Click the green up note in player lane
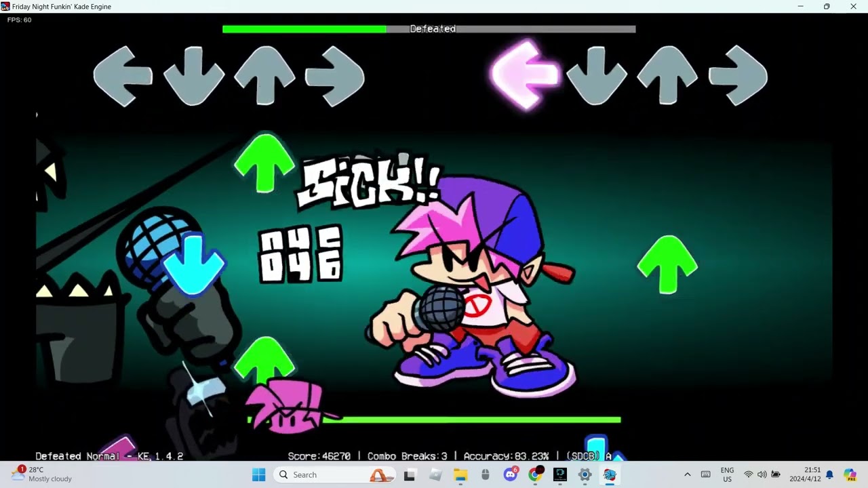The width and height of the screenshot is (868, 488). point(668,264)
